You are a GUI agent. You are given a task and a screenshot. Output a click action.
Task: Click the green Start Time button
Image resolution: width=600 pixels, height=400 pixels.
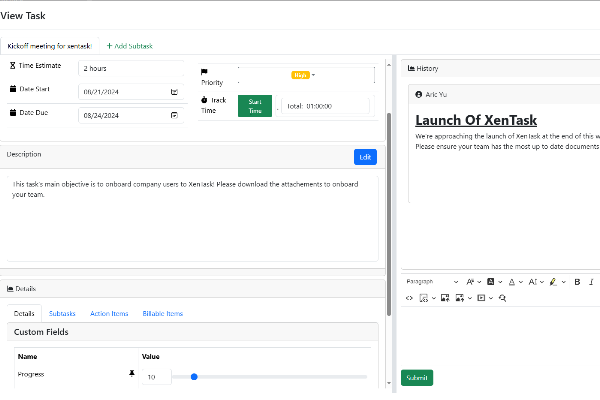coord(255,106)
